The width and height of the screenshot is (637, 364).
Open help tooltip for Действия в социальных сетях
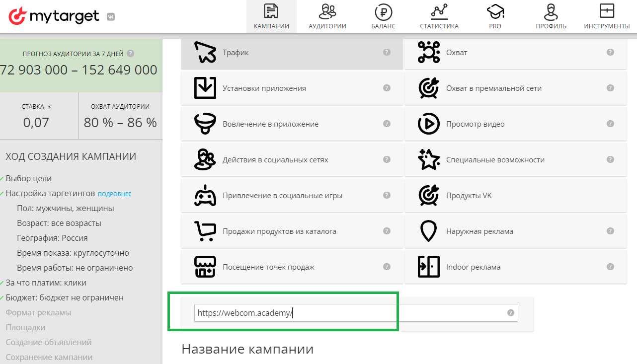[387, 159]
